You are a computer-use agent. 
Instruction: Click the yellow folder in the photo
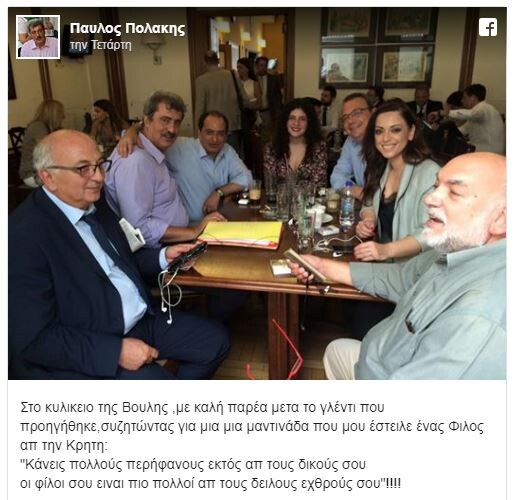(241, 234)
